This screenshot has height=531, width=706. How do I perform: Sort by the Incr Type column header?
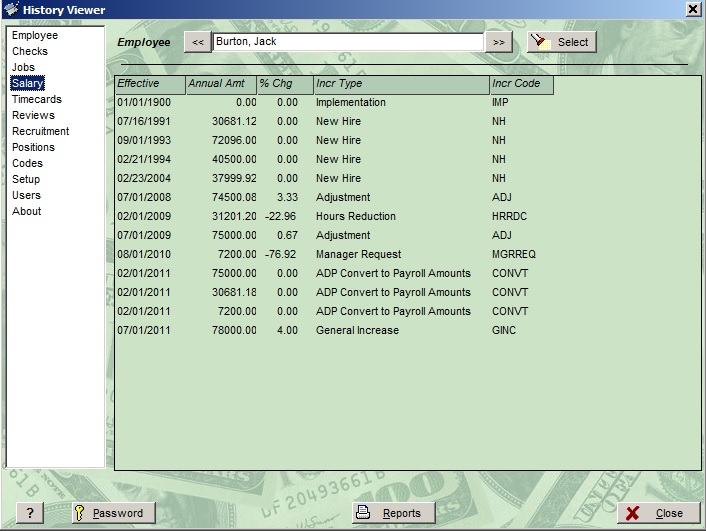(x=402, y=84)
